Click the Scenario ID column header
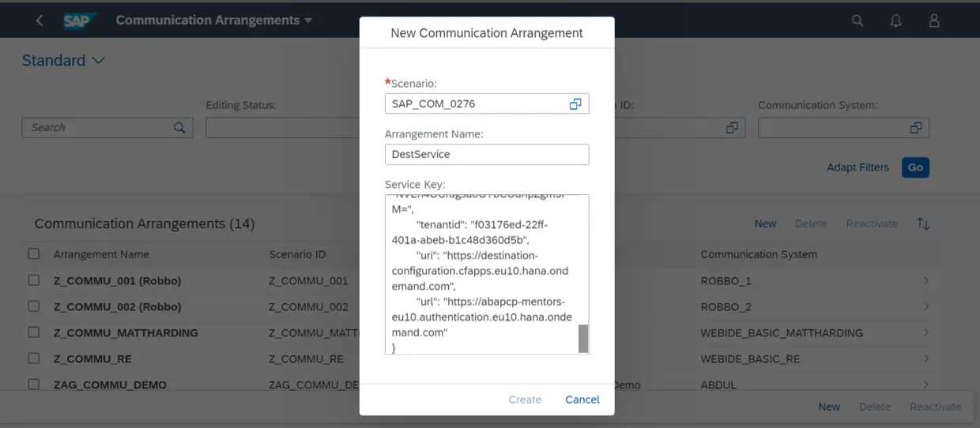This screenshot has height=428, width=980. pos(297,254)
